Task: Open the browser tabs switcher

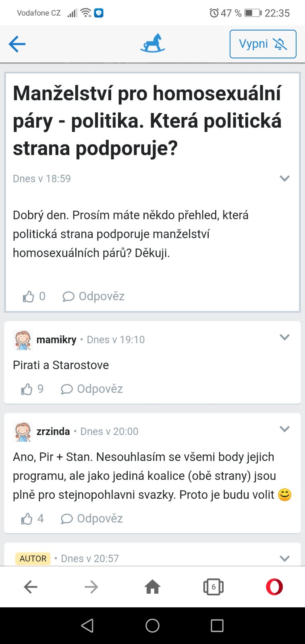Action: coord(213,587)
